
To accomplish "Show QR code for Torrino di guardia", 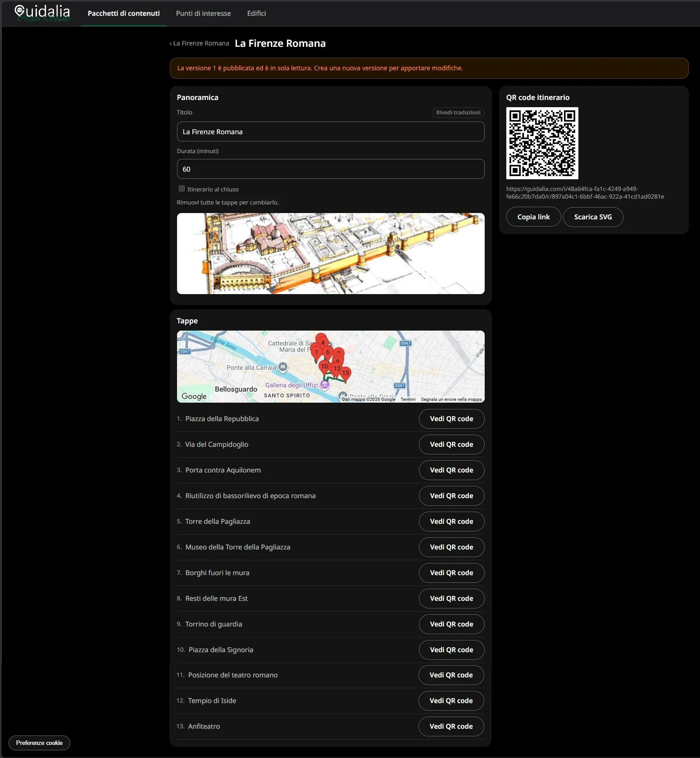I will tap(452, 624).
